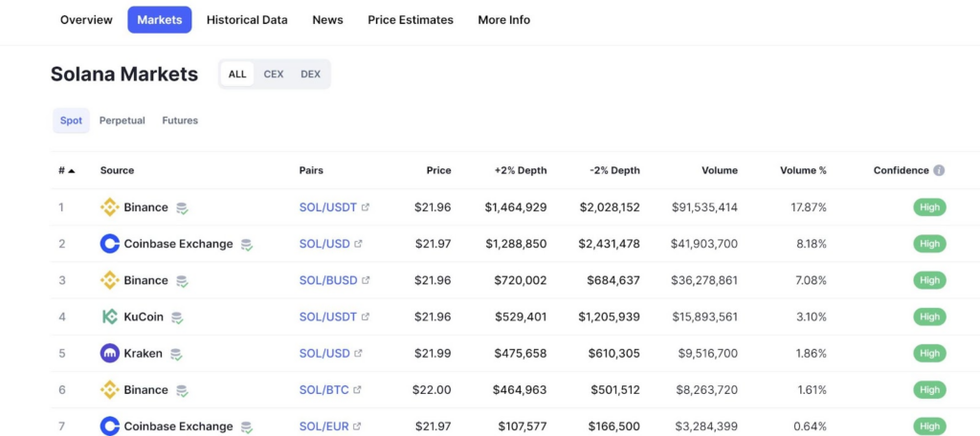The image size is (980, 436).
Task: Click the KuCoin logo icon
Action: point(109,316)
